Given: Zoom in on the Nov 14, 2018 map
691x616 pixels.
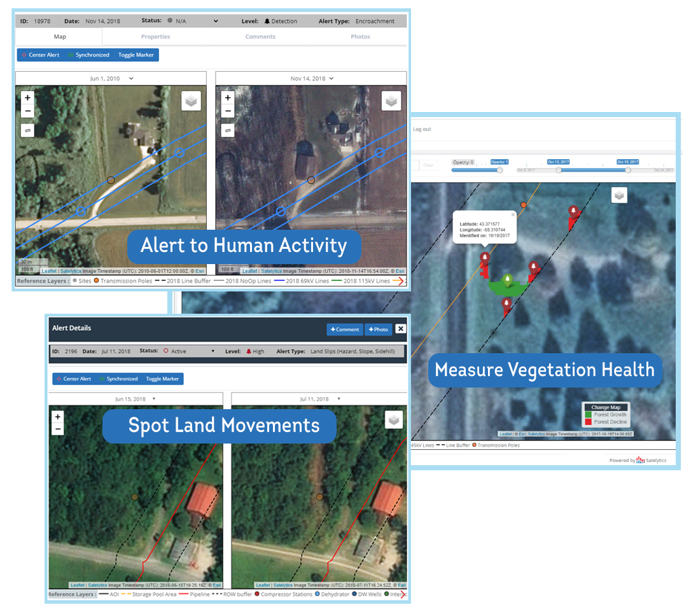Looking at the screenshot, I should click(227, 98).
